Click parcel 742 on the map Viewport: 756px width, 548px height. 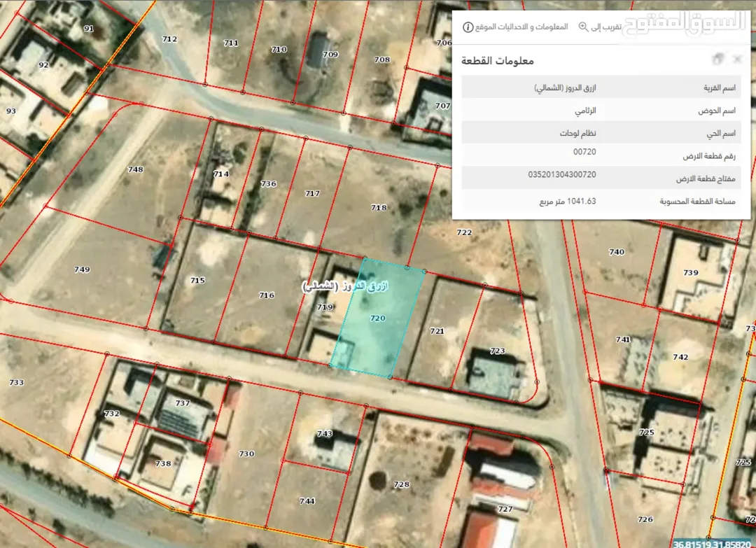[680, 357]
